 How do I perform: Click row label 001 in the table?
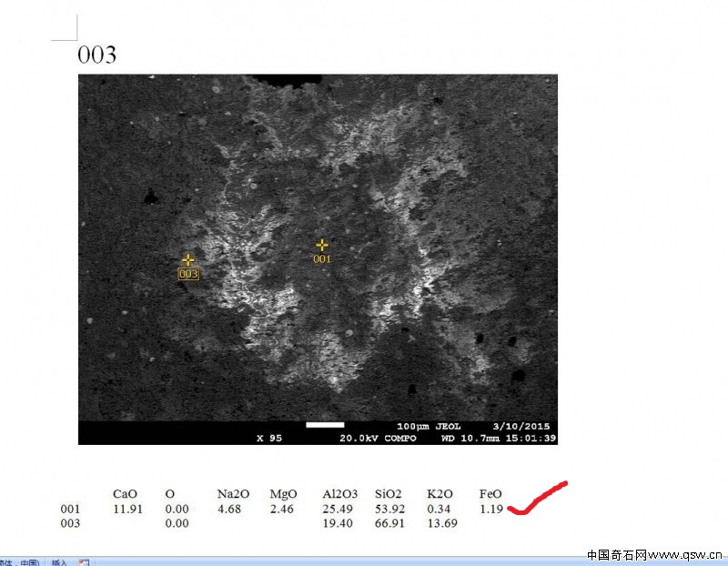tap(70, 509)
